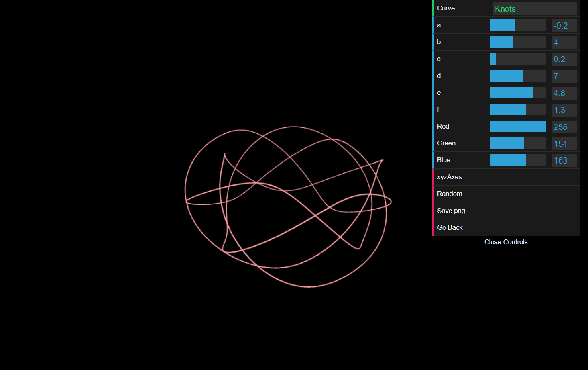Collapse the panel via Close Controls
Image resolution: width=588 pixels, height=370 pixels.
506,242
